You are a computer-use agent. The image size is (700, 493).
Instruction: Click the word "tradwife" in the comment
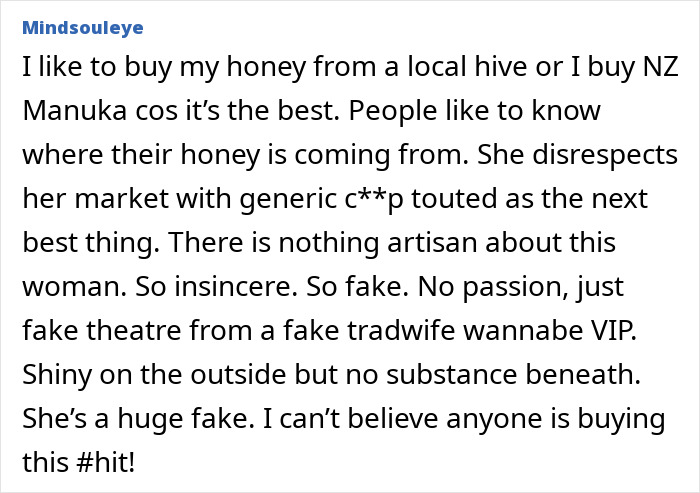[401, 330]
